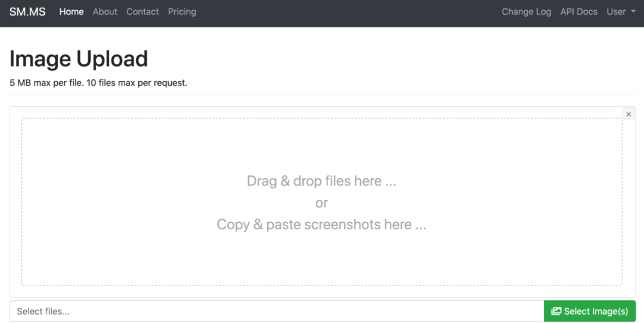Navigate to the Contact page
Screen dimensions: 644x323
[x=143, y=12]
